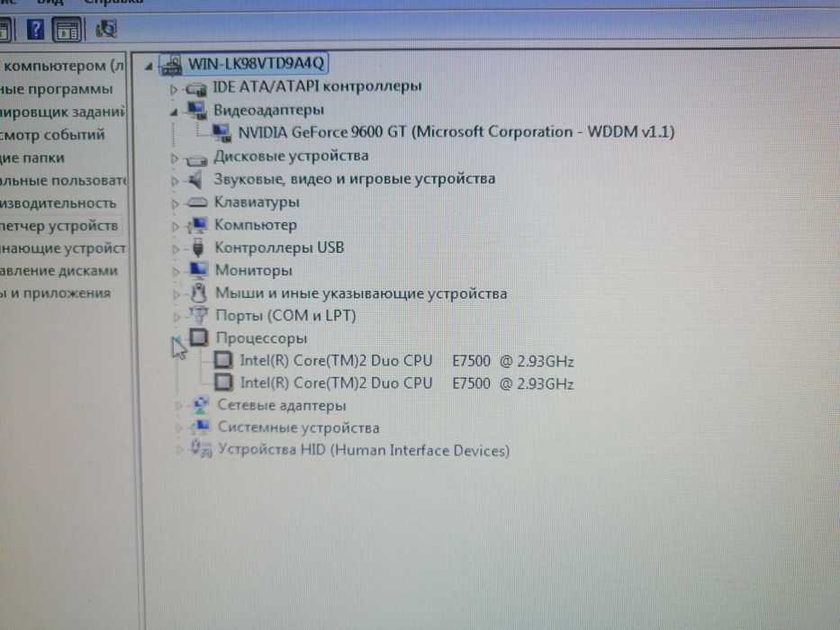Image resolution: width=840 pixels, height=630 pixels.
Task: Click first 'Intel(R) Core(TM)2 Duo CPU E7500' text
Action: [407, 361]
